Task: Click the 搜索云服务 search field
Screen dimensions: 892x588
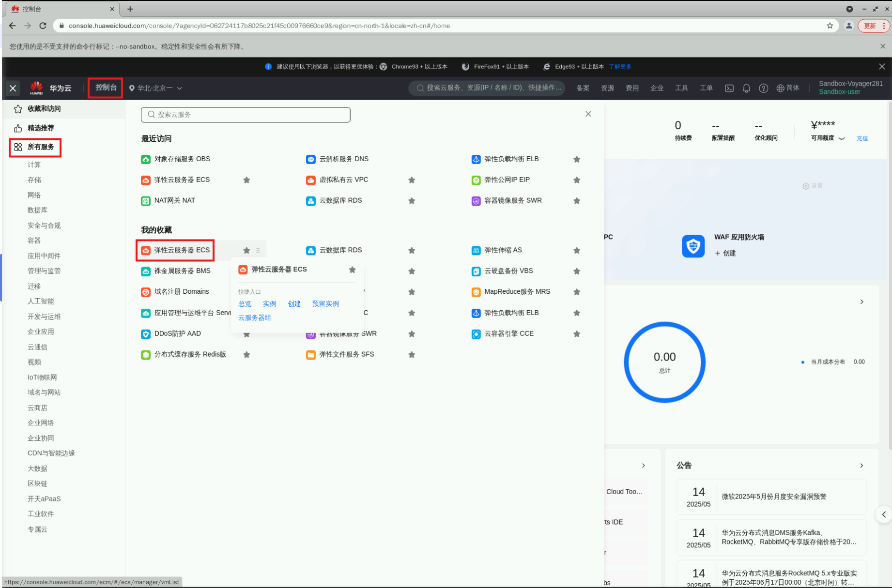Action: point(246,115)
